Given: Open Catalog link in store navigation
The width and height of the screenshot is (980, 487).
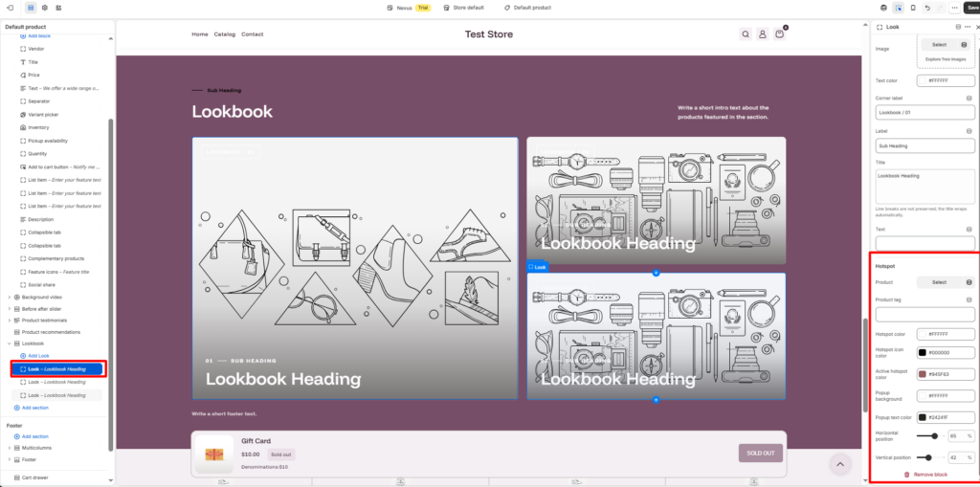Looking at the screenshot, I should coord(224,34).
